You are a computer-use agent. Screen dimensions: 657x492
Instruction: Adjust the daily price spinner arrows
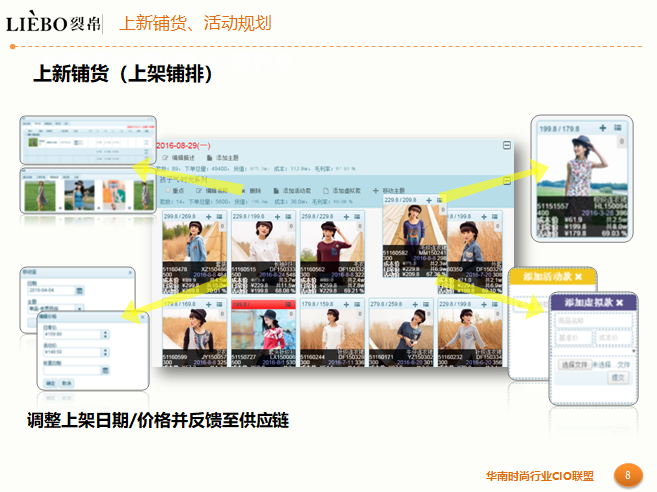105,334
